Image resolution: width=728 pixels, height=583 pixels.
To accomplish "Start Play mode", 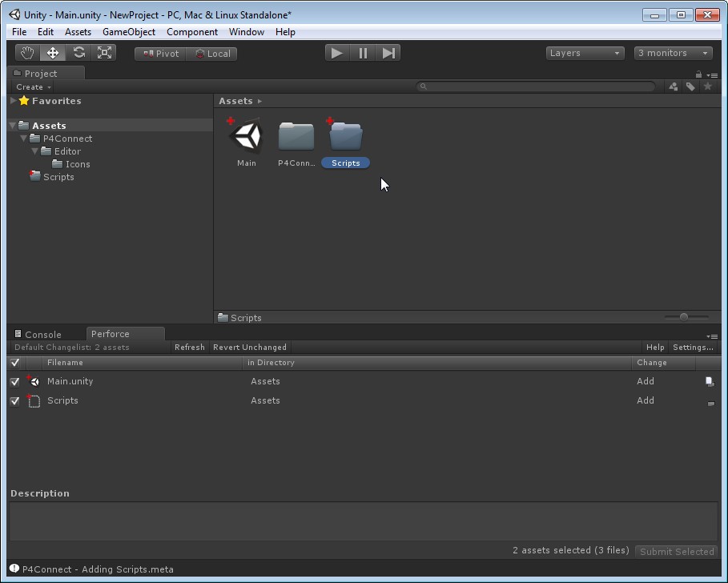I will point(337,53).
